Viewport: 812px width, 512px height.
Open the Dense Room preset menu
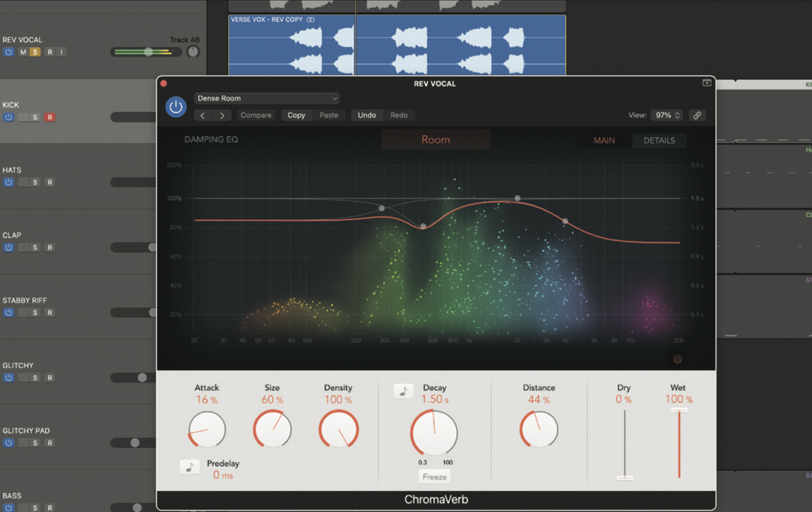coord(267,98)
